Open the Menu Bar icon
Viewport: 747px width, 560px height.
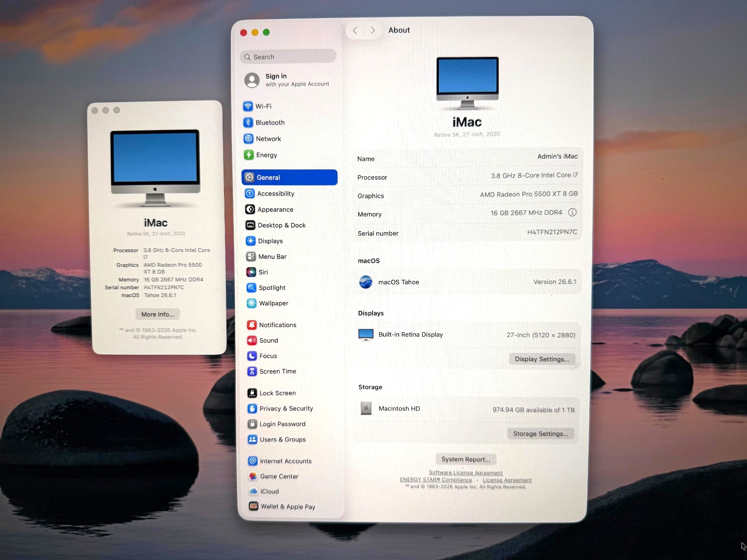pos(251,257)
